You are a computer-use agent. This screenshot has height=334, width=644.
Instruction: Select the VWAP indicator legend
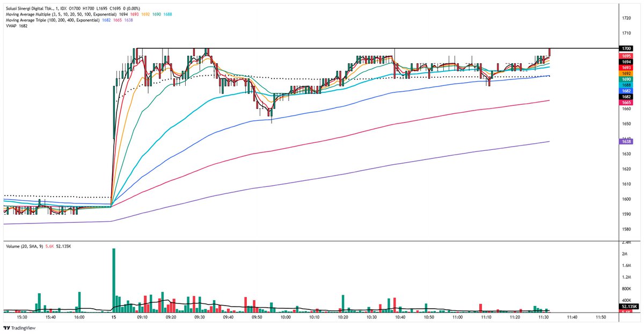12,25
